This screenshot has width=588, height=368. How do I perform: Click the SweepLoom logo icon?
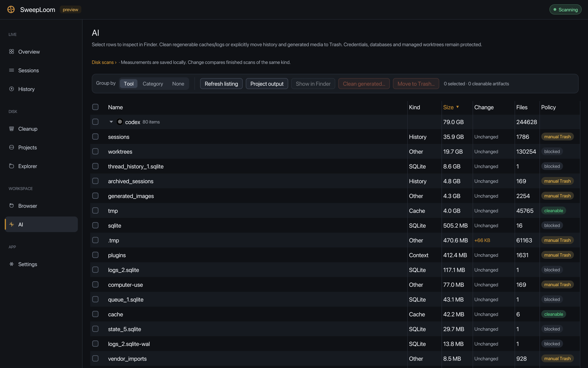pos(11,10)
